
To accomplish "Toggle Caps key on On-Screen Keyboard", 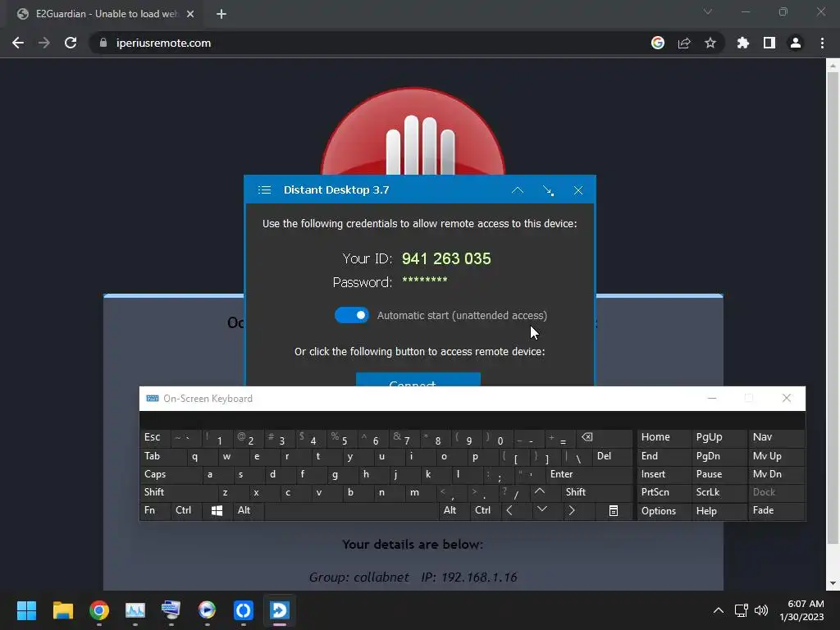I will pos(171,475).
